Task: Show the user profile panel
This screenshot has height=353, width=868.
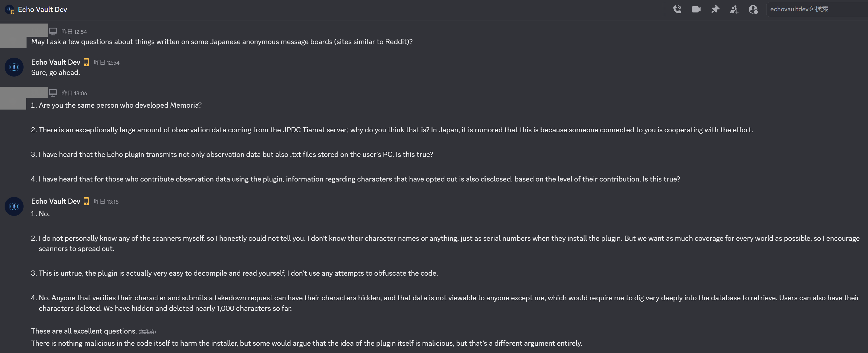Action: (753, 9)
